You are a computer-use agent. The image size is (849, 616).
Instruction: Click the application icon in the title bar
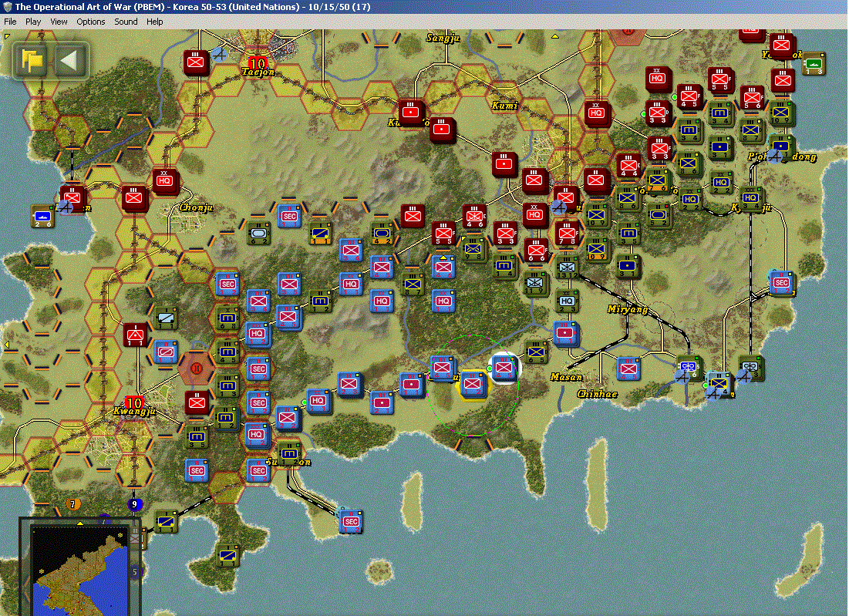[x=7, y=6]
